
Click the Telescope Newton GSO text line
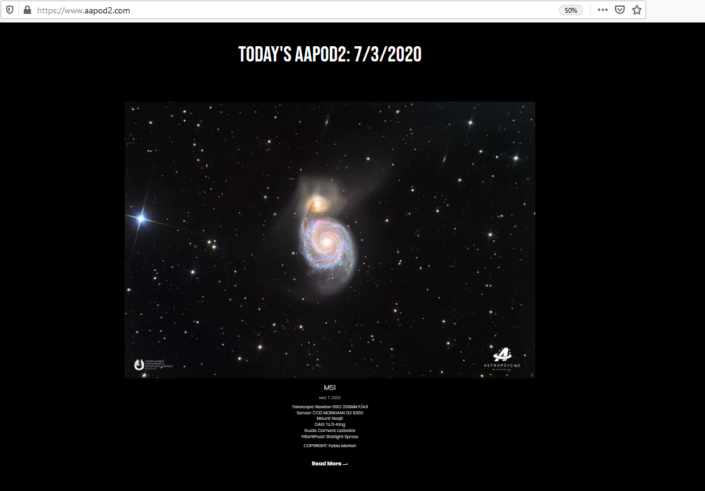[x=330, y=406]
